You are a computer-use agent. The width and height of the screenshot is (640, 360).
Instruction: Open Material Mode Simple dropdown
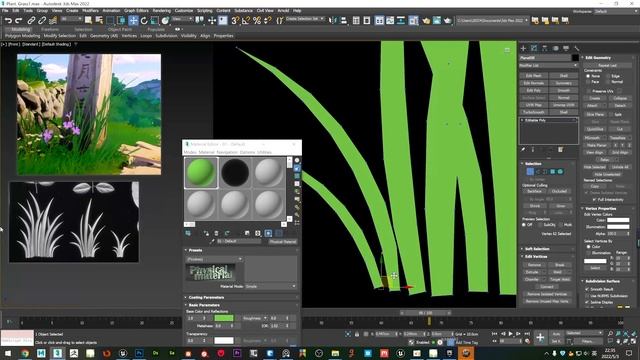pyautogui.click(x=270, y=287)
